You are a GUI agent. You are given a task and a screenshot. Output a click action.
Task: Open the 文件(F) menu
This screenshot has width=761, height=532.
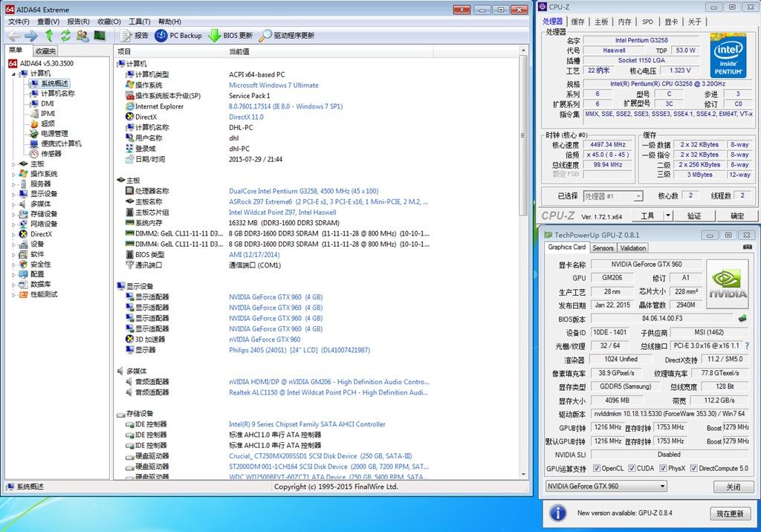click(x=19, y=22)
